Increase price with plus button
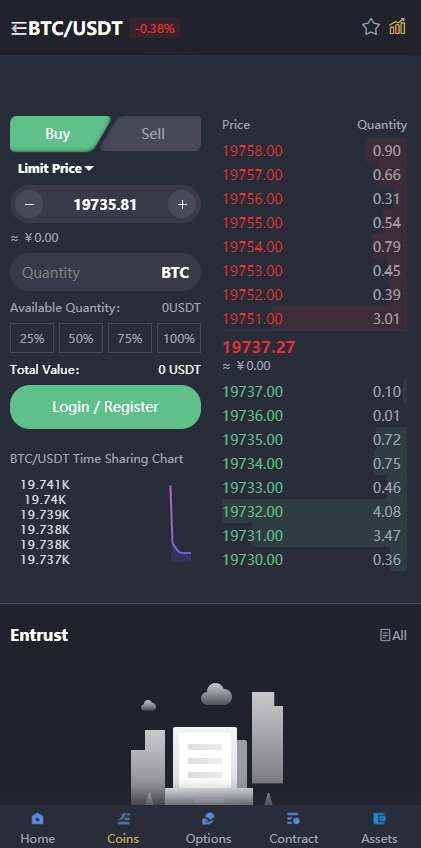Image resolution: width=421 pixels, height=848 pixels. (182, 204)
